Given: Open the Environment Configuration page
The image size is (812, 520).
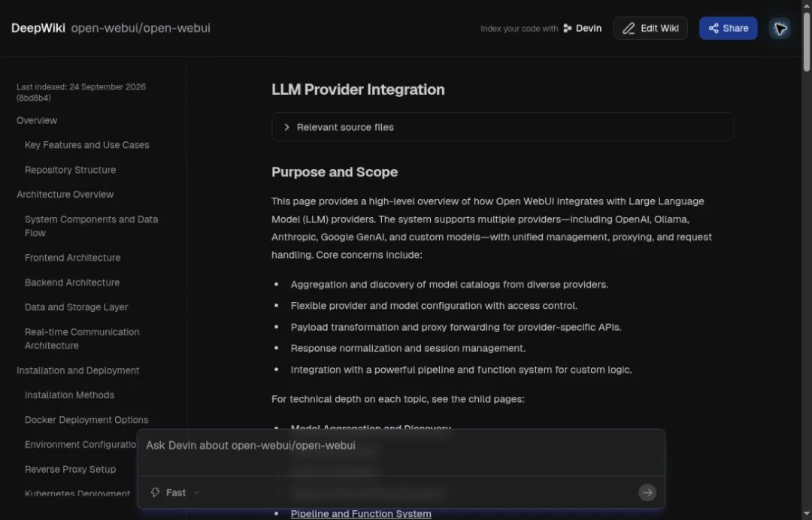Looking at the screenshot, I should point(80,444).
